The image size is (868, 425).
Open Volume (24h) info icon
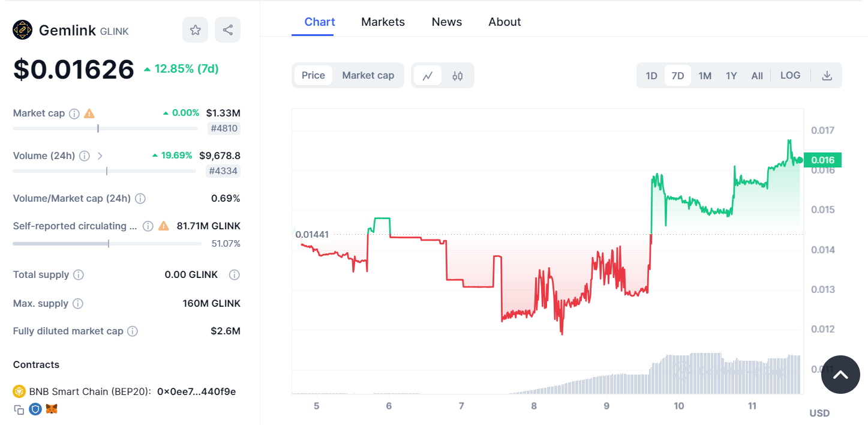[x=85, y=156]
